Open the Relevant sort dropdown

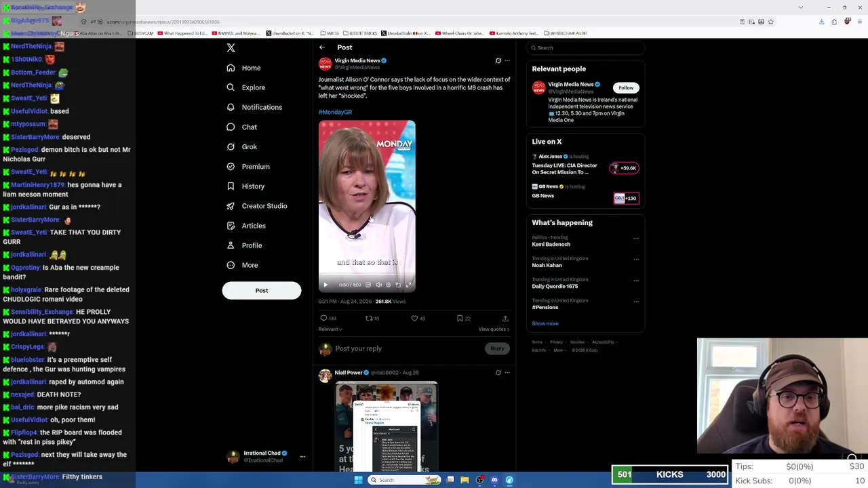330,329
